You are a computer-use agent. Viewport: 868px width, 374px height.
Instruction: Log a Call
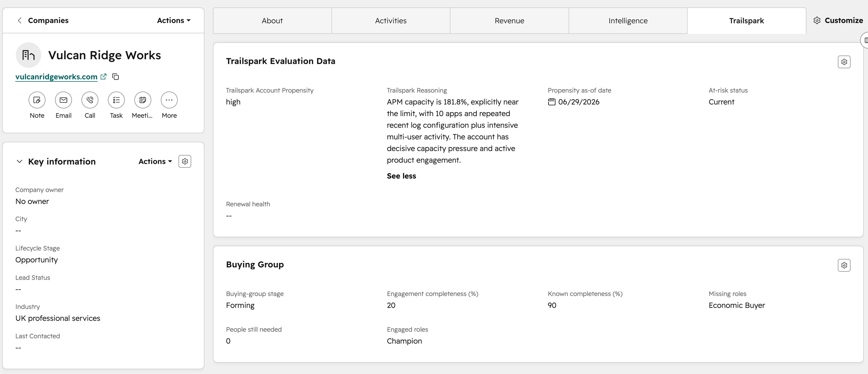tap(90, 100)
